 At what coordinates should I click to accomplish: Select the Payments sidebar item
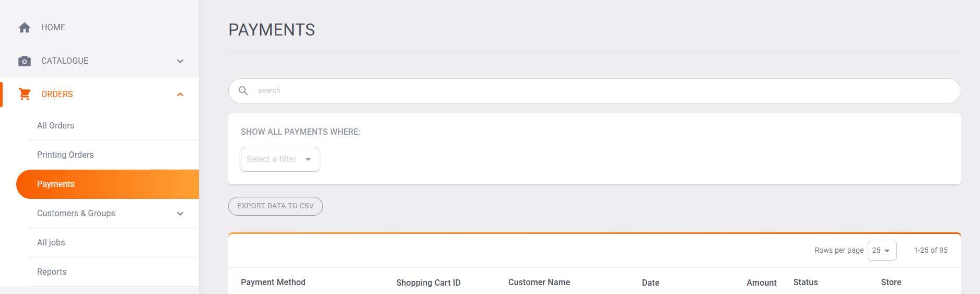[56, 184]
